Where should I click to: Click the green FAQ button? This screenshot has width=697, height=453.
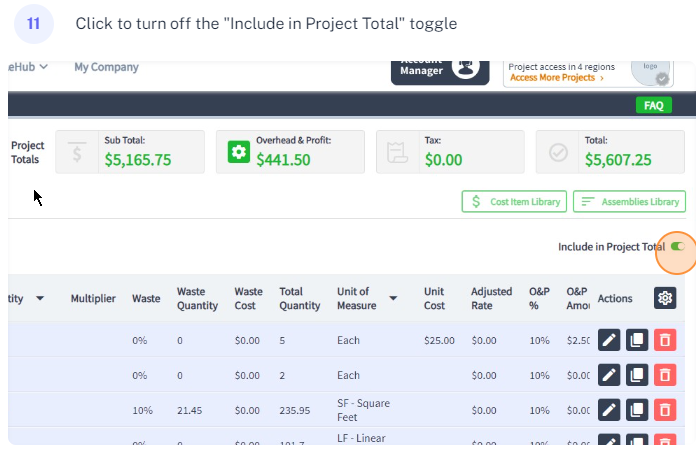(x=653, y=105)
